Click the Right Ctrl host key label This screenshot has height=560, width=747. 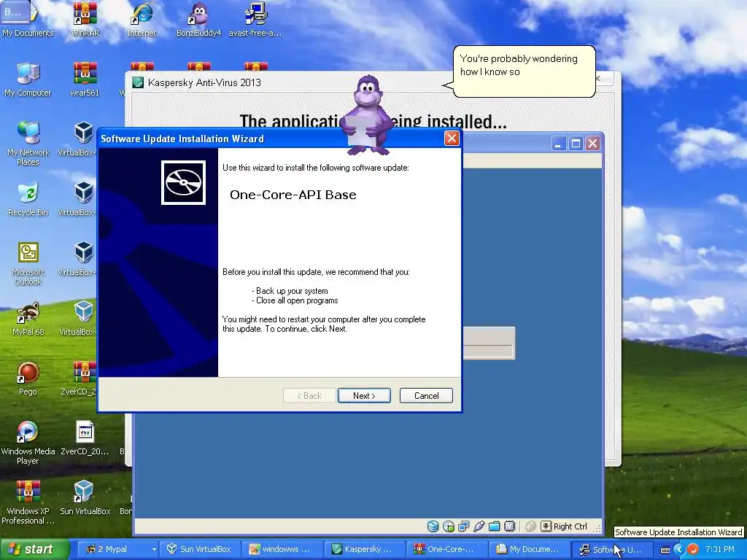click(x=570, y=526)
